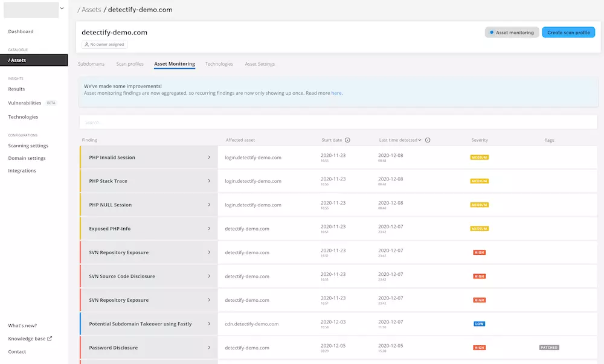Viewport: 604px width, 364px height.
Task: Open the account switcher dropdown at top left
Action: click(x=62, y=8)
